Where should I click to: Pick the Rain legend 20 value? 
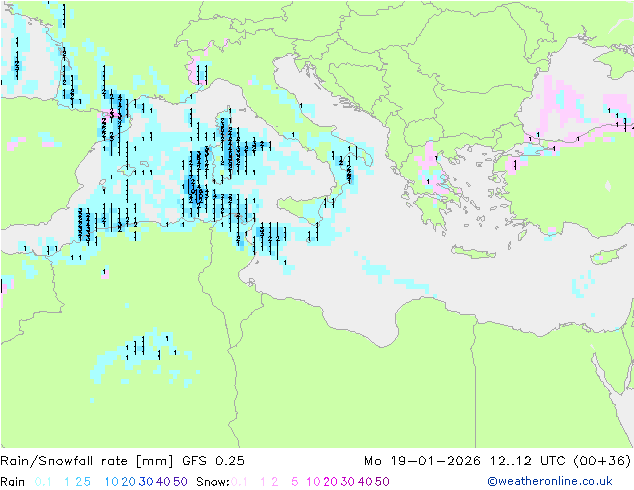pos(129,482)
